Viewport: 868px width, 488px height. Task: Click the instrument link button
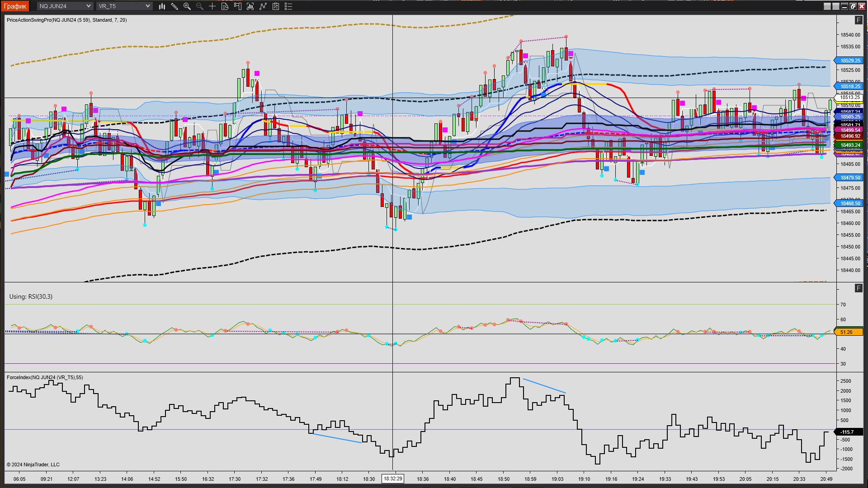827,6
